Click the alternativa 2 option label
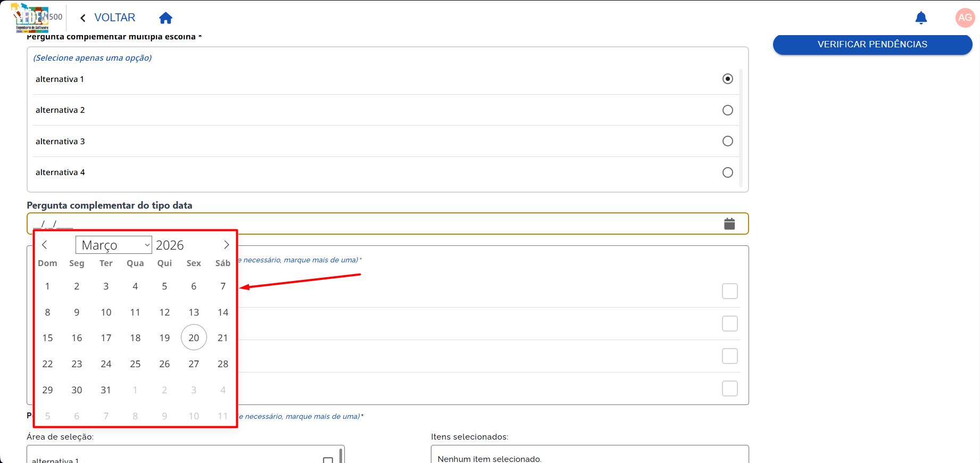 click(60, 110)
